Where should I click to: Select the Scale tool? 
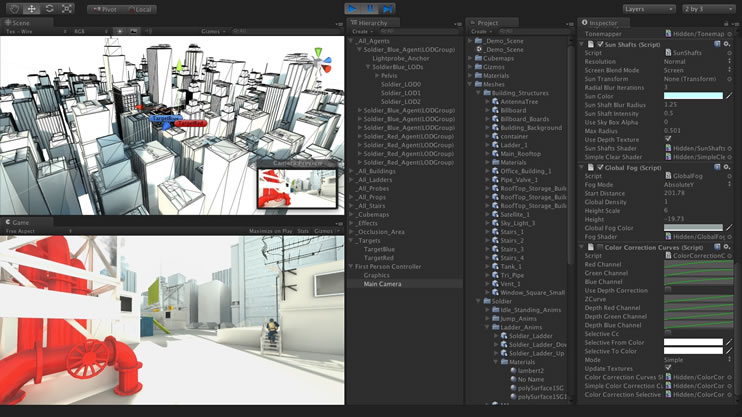pos(67,9)
